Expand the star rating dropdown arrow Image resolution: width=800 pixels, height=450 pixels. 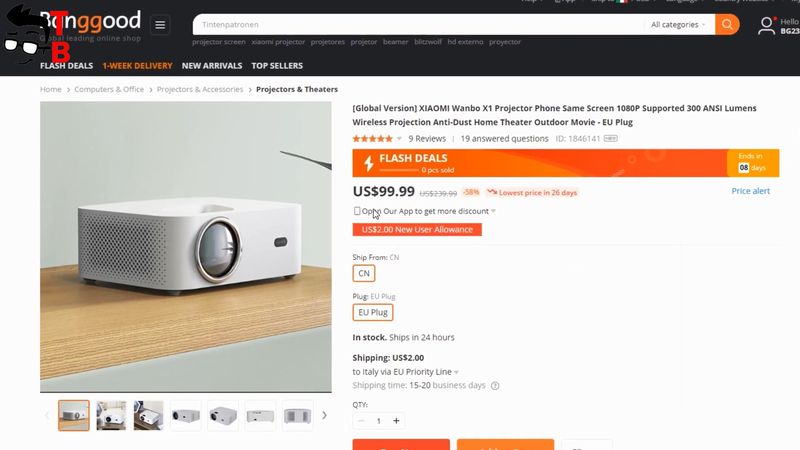399,139
